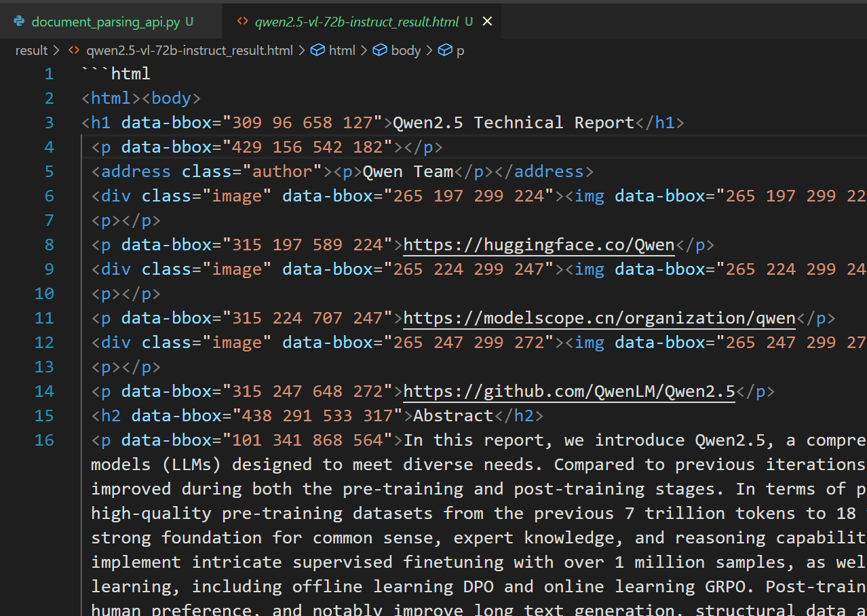Click the 'Qwen Team' author text
This screenshot has height=616, width=867.
point(408,172)
